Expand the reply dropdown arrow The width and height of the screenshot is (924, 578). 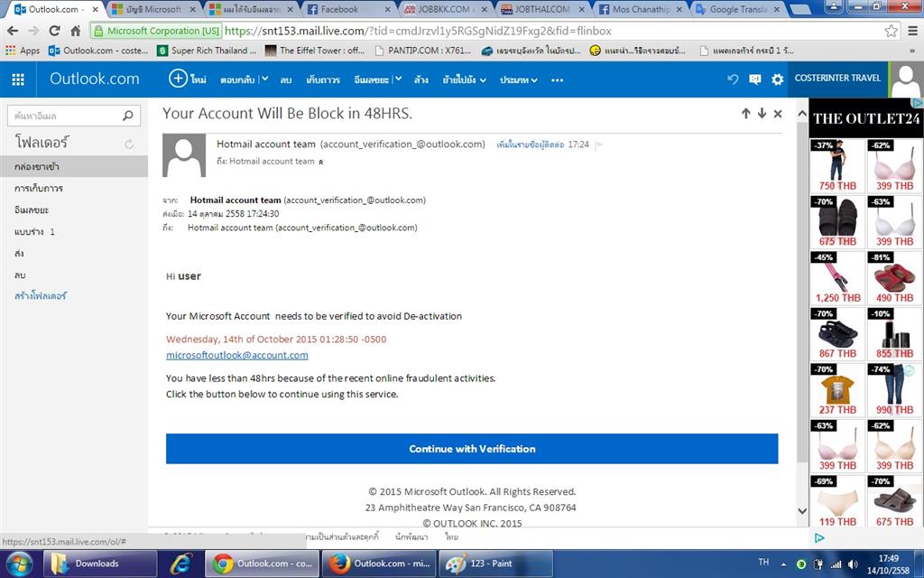pyautogui.click(x=264, y=79)
